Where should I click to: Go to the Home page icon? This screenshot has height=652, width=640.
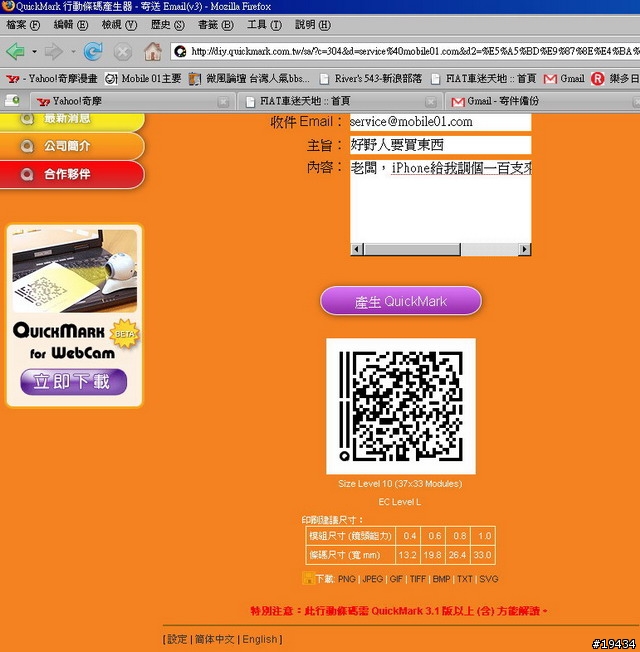pos(153,52)
